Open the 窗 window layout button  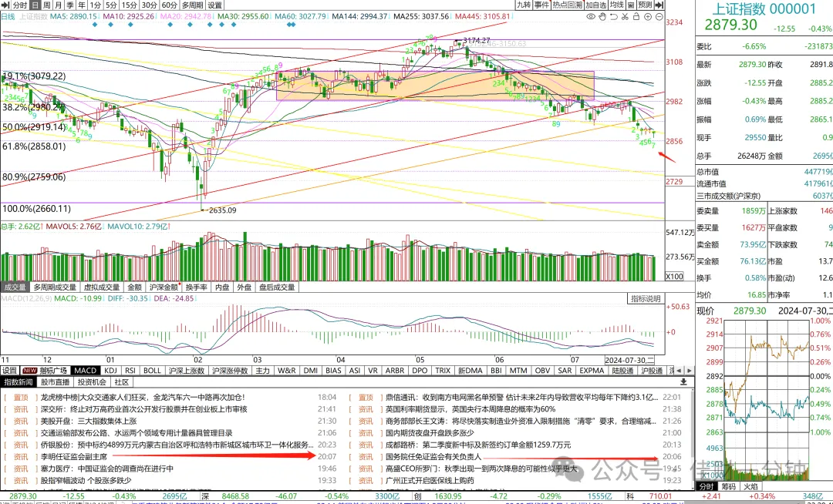click(x=631, y=5)
